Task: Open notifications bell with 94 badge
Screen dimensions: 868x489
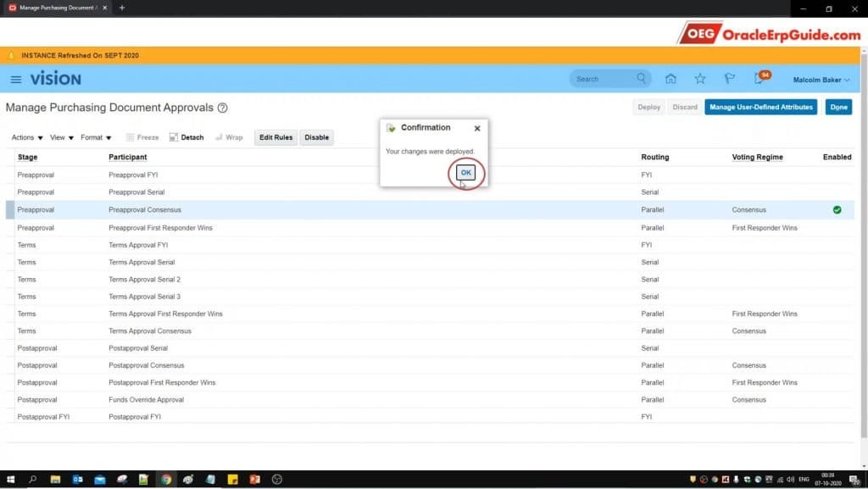Action: 759,79
